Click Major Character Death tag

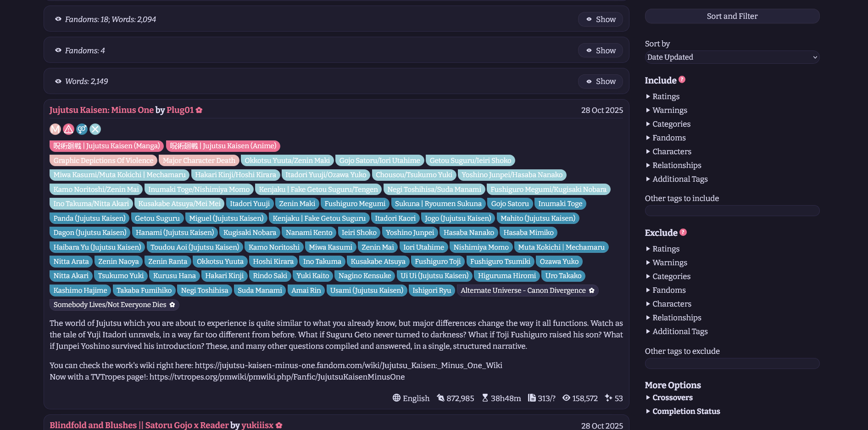coord(199,161)
